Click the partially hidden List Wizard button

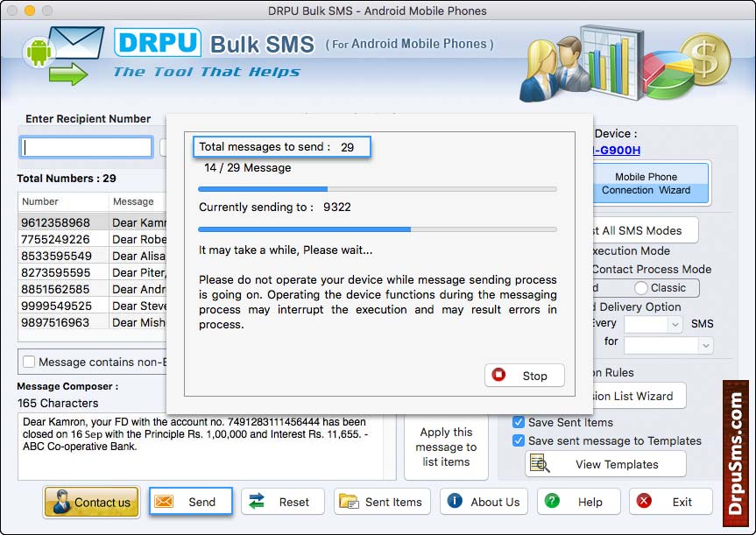(639, 396)
